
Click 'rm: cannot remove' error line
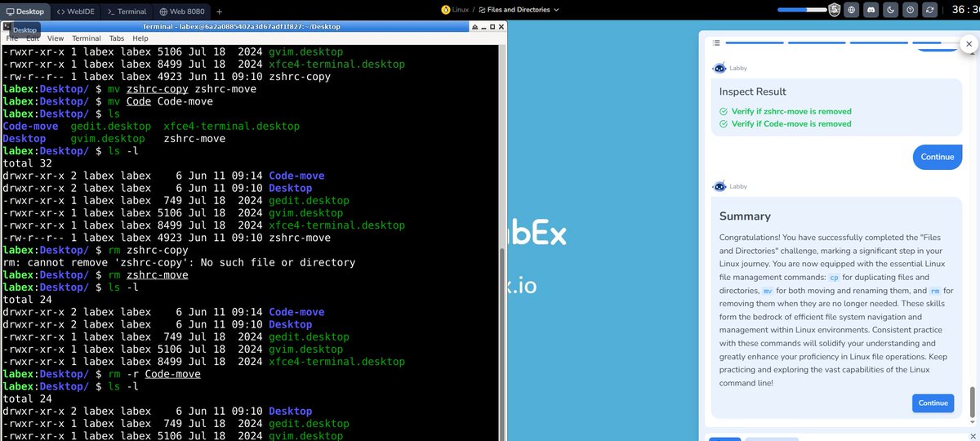(x=179, y=262)
